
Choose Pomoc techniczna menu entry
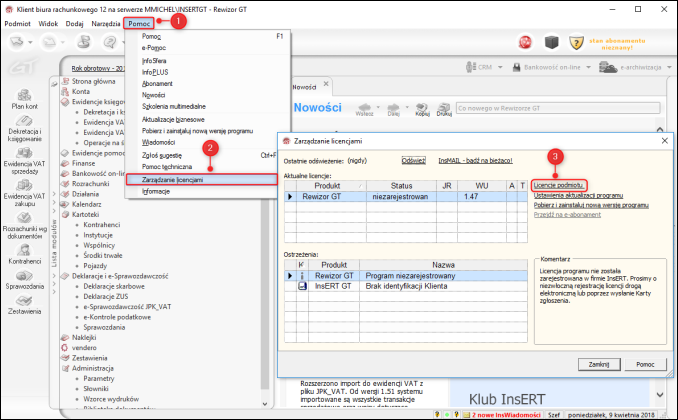pyautogui.click(x=167, y=167)
